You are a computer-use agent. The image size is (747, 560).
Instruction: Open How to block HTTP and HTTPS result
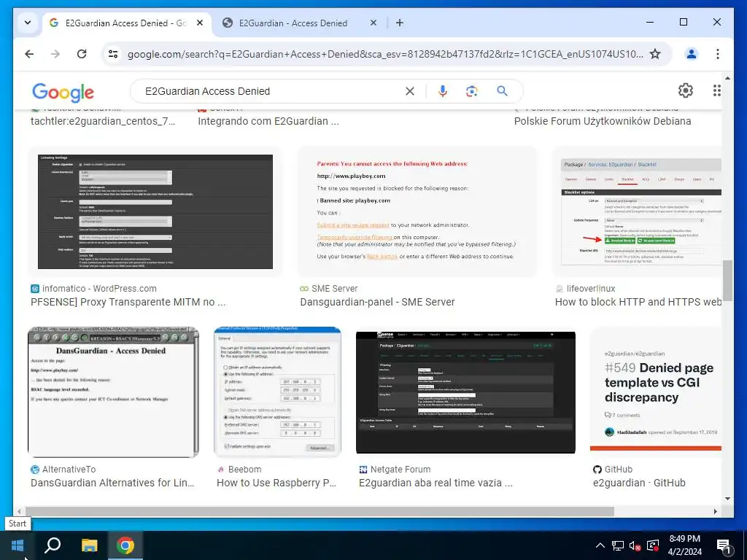tap(638, 302)
